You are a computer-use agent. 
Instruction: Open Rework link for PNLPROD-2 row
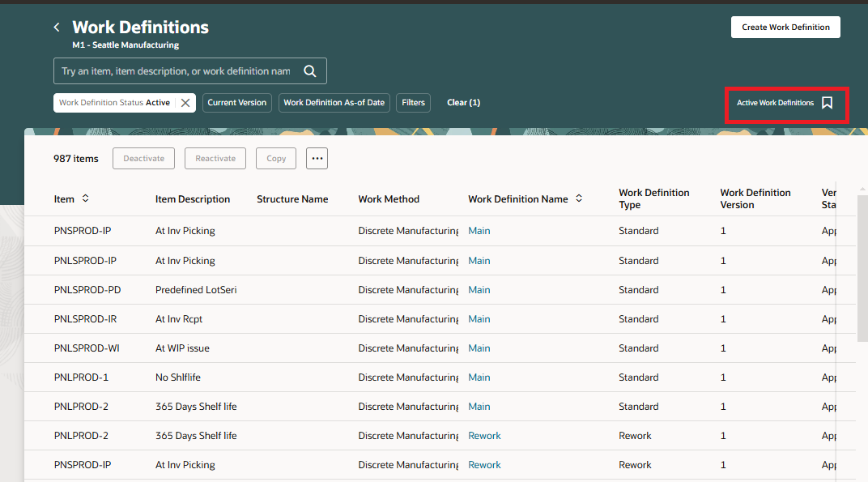tap(484, 436)
